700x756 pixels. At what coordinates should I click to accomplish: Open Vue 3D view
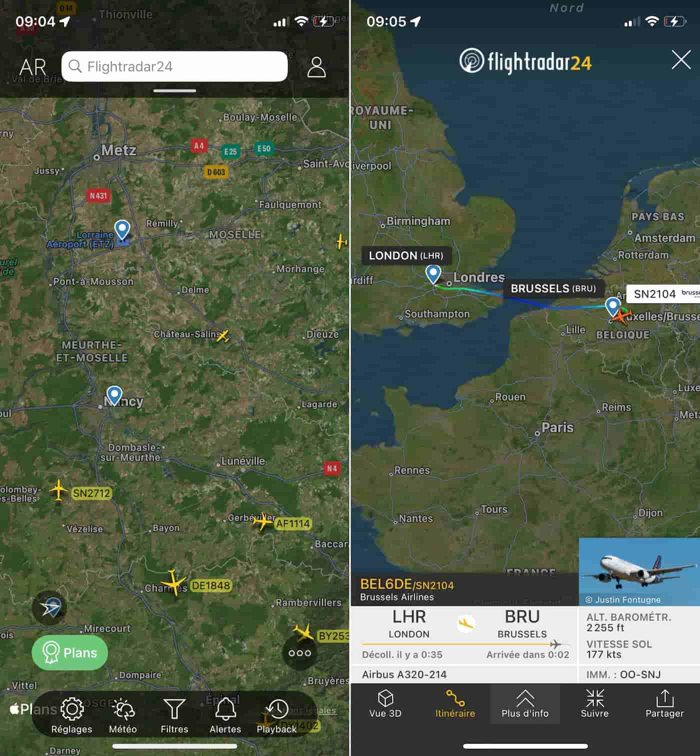point(385,703)
